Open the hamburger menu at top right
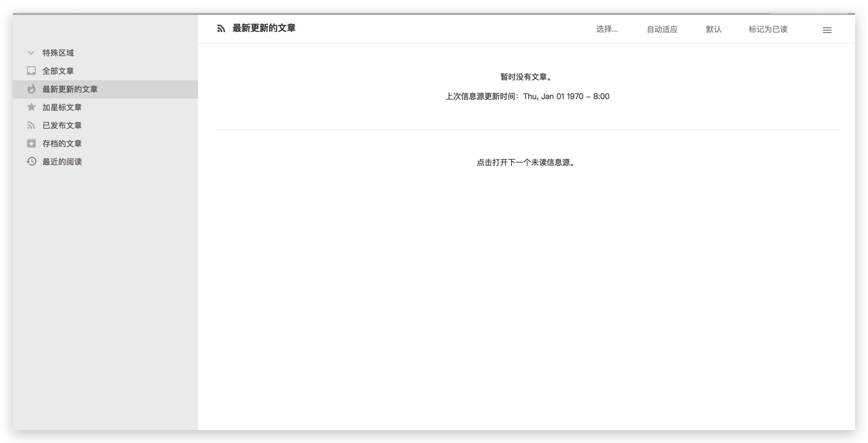The image size is (868, 443). [827, 30]
